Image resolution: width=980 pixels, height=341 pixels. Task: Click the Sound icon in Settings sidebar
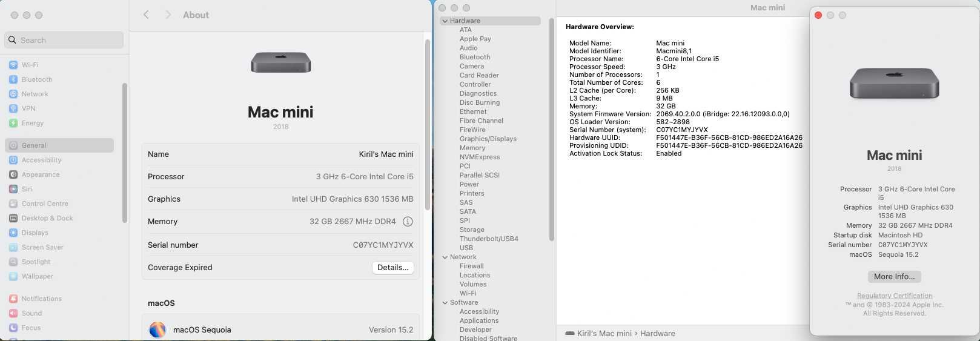(x=13, y=313)
